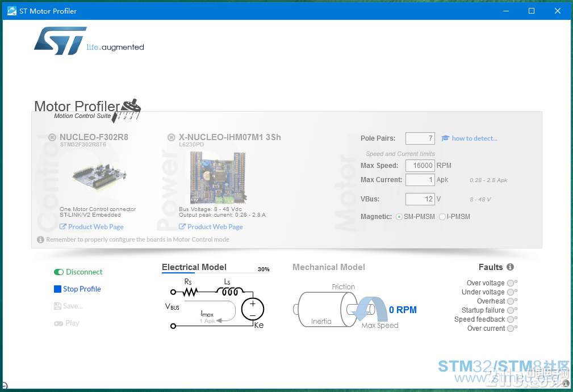Screen dimensions: 573x392
Task: Click the Speed feedback fault indicator
Action: (511, 319)
